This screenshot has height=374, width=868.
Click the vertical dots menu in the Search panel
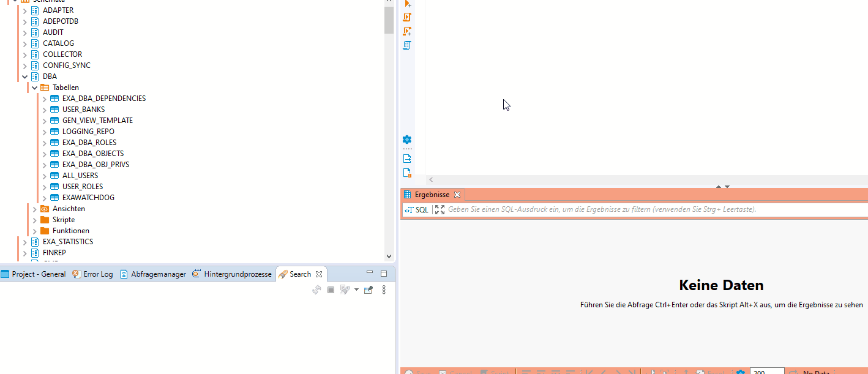click(x=384, y=290)
